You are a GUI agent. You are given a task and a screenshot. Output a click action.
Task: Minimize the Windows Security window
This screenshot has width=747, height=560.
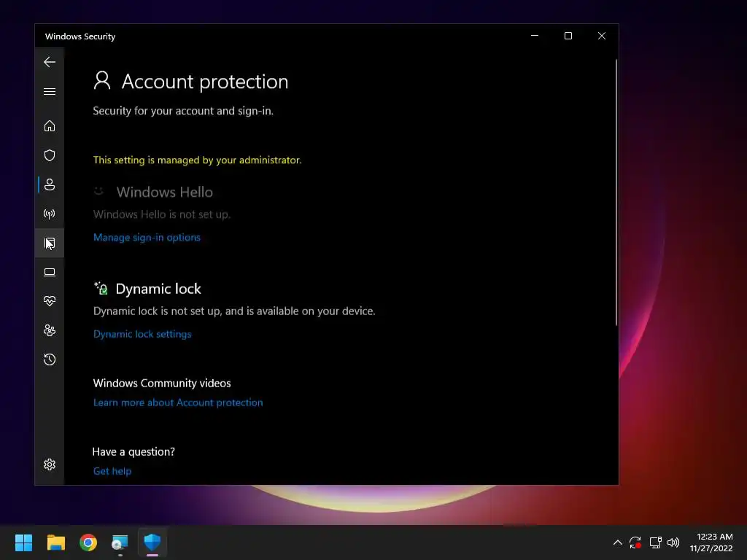coord(535,36)
